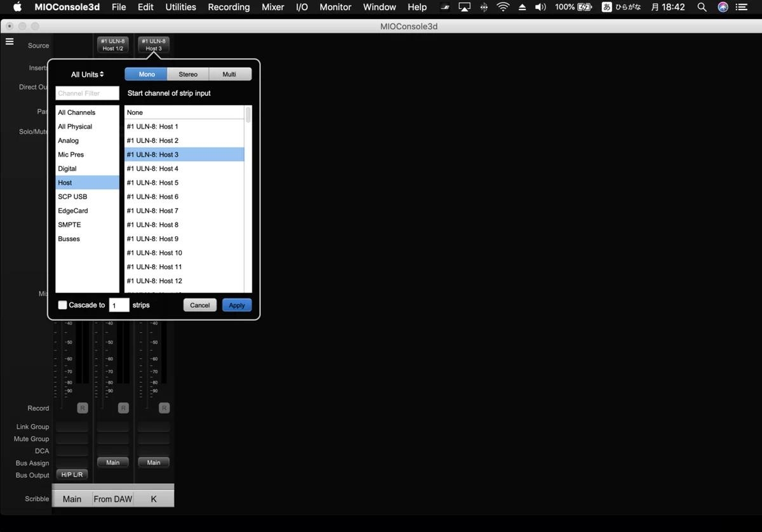
Task: Arm record on the K strip
Action: [164, 408]
